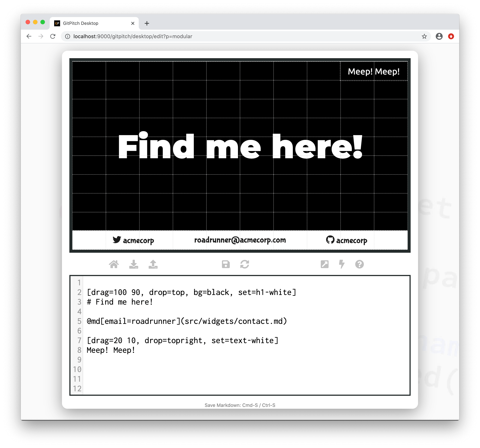The width and height of the screenshot is (480, 448).
Task: Go back with the browser back arrow
Action: point(29,36)
